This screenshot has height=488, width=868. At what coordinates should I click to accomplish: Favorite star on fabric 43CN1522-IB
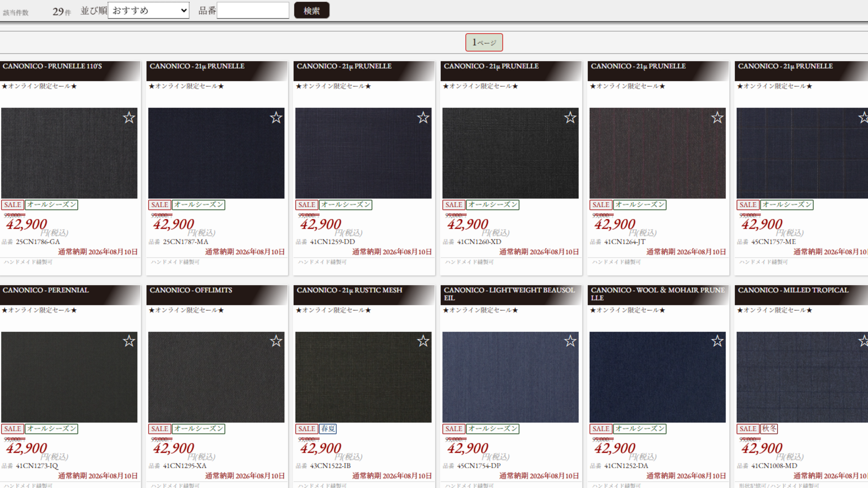tap(423, 341)
